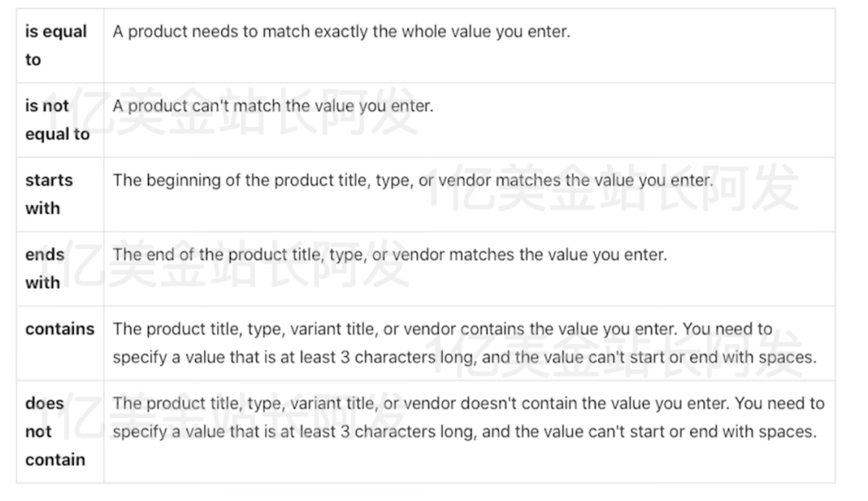Click description 'A product can't match the value'
The width and height of the screenshot is (868, 501).
point(272,106)
